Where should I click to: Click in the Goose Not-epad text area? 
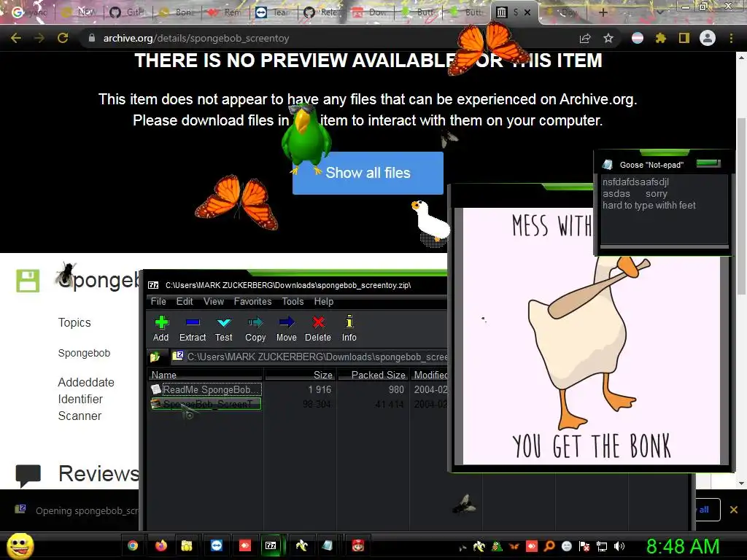tap(664, 209)
